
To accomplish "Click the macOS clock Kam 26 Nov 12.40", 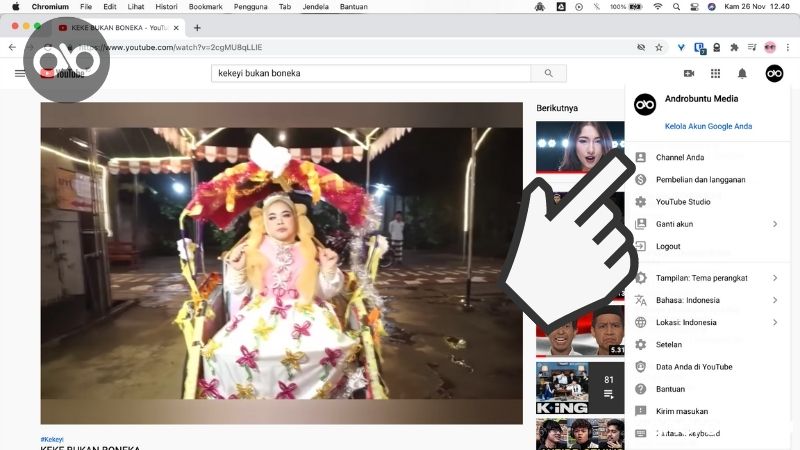I will 757,7.
